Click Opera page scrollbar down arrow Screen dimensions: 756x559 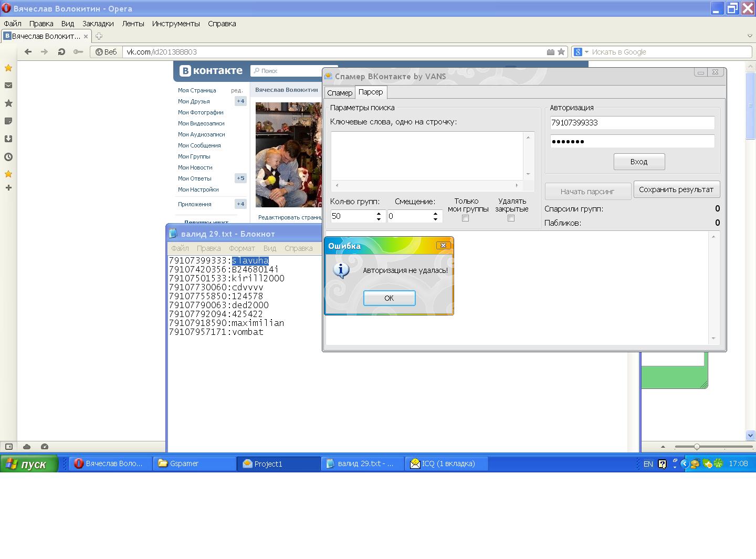click(x=750, y=435)
